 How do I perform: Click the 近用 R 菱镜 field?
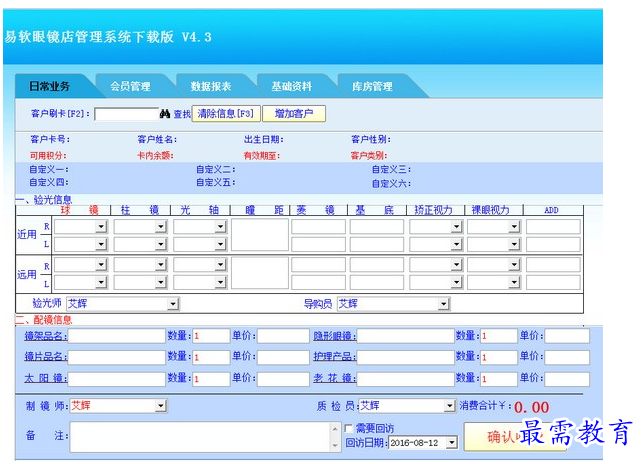click(318, 226)
